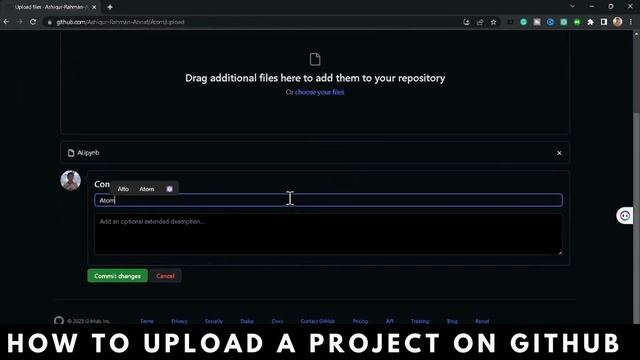Choose the 'Atom' autocomplete suggestion
Viewport: 640px width, 360px height.
click(x=147, y=189)
